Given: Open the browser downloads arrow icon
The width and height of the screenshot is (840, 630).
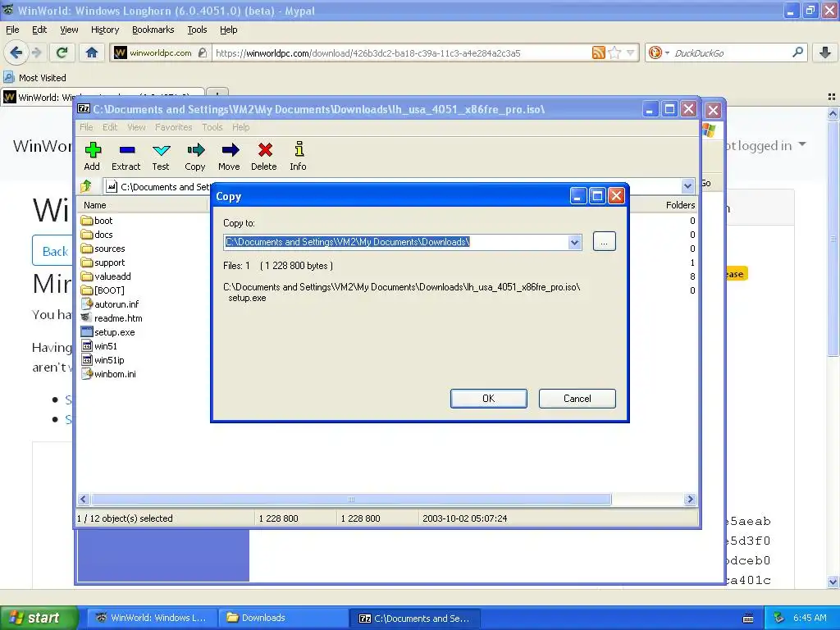Looking at the screenshot, I should coord(825,52).
